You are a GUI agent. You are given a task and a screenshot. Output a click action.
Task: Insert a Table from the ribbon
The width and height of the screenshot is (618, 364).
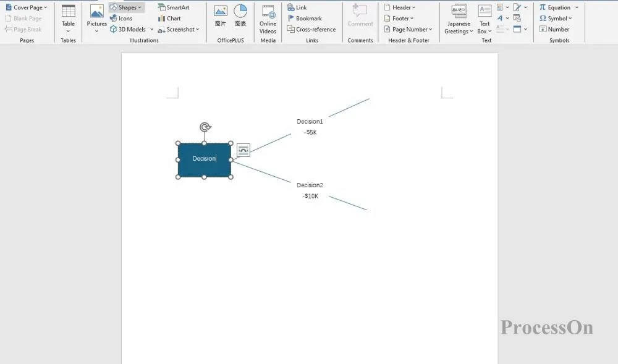coord(68,19)
